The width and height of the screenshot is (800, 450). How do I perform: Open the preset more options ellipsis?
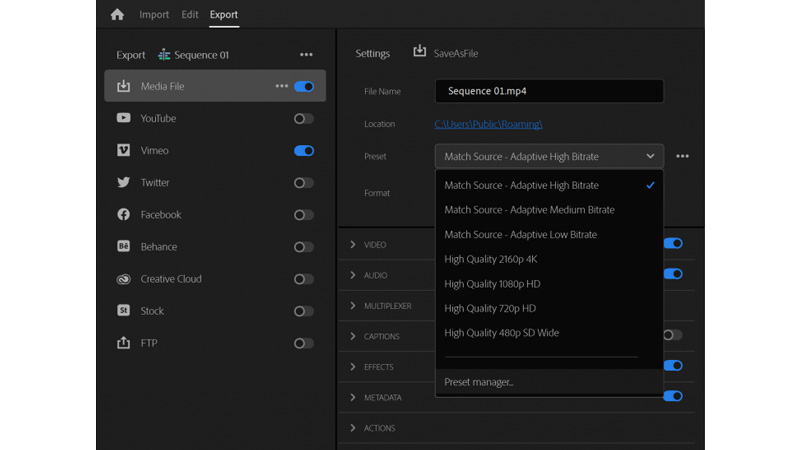pyautogui.click(x=682, y=157)
